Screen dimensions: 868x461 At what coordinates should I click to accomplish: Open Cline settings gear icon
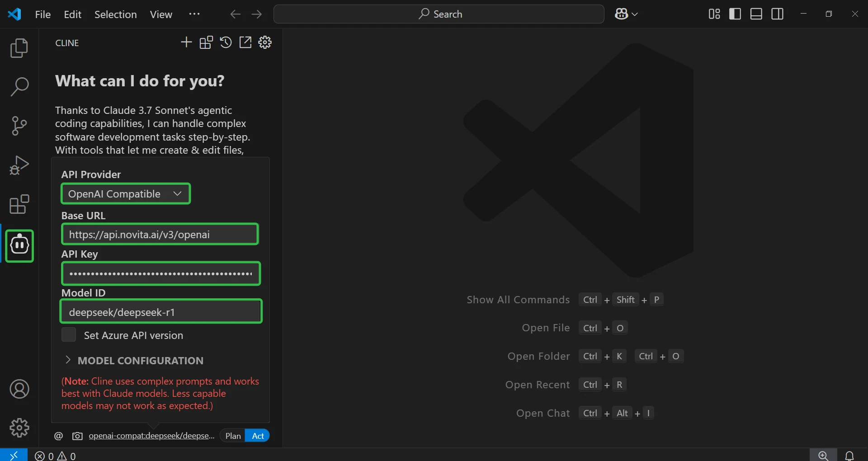(265, 42)
